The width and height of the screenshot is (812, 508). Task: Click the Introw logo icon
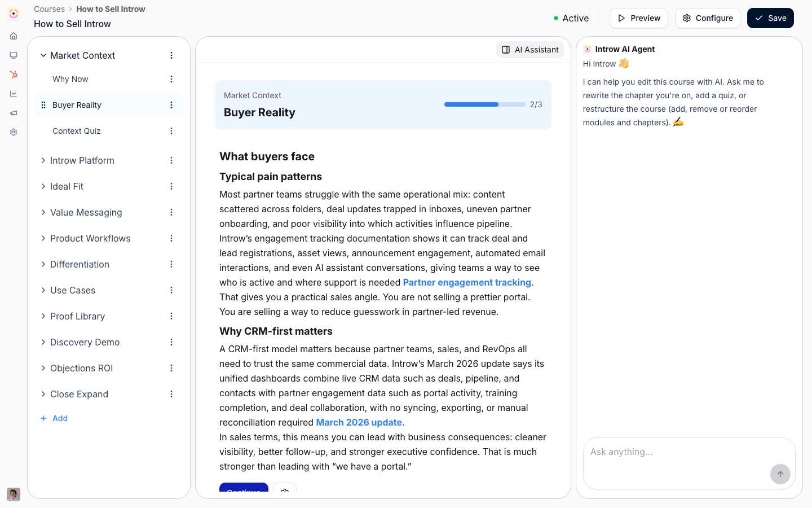(14, 14)
